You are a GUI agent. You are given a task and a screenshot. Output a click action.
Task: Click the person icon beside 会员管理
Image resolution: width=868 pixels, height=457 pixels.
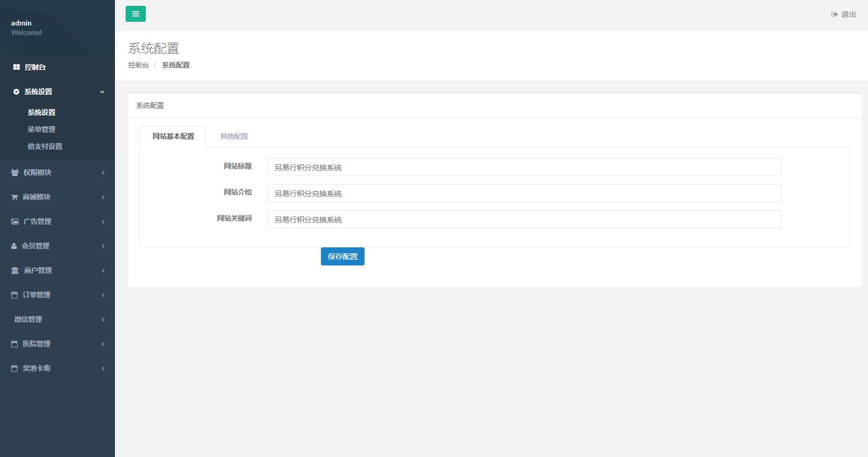[14, 246]
